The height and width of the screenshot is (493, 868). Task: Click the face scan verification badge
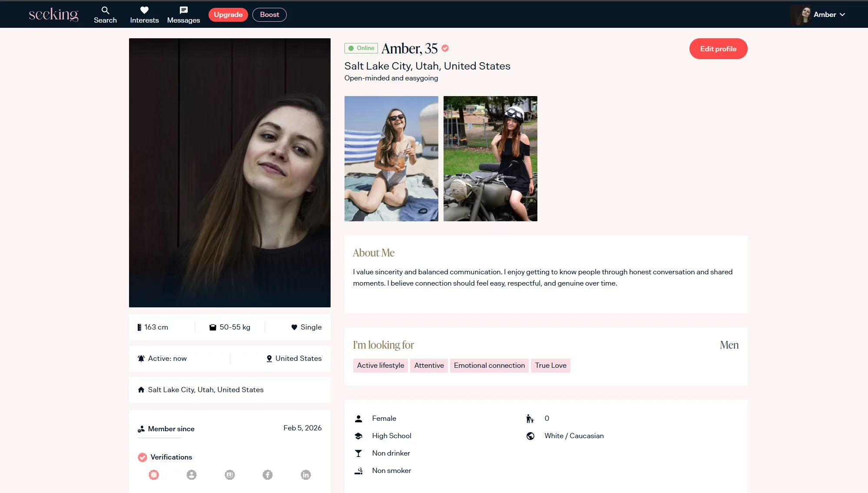click(154, 475)
